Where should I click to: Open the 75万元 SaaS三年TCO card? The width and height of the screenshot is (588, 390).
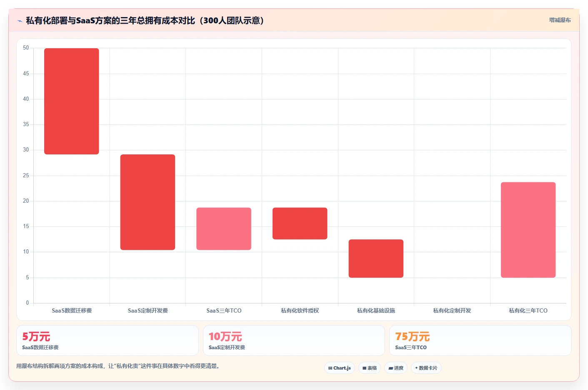480,340
